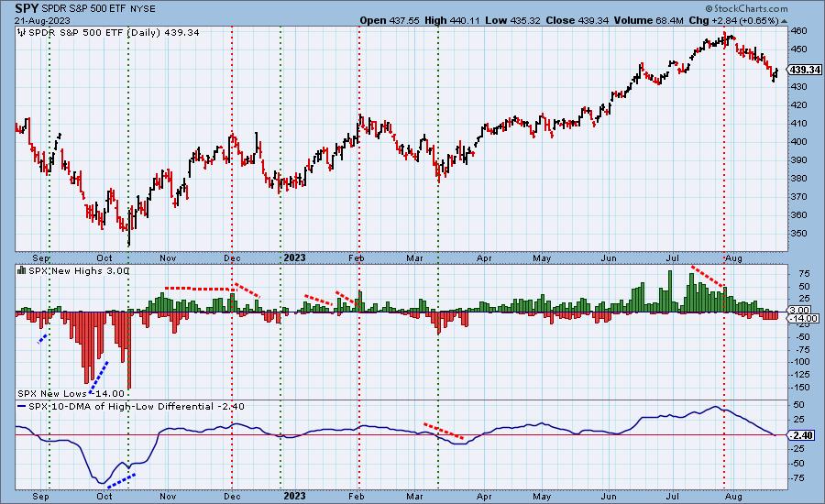Click the -125 label on the new lows axis
825x504 pixels.
(799, 375)
